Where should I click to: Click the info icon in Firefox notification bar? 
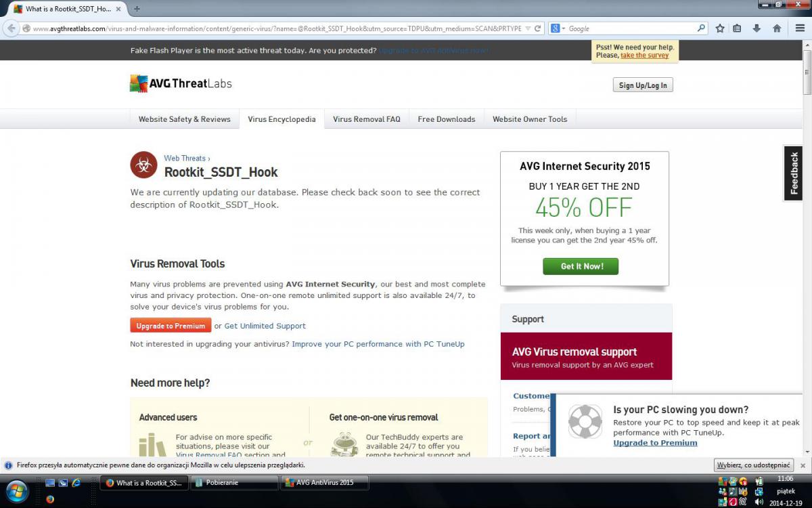pos(8,465)
